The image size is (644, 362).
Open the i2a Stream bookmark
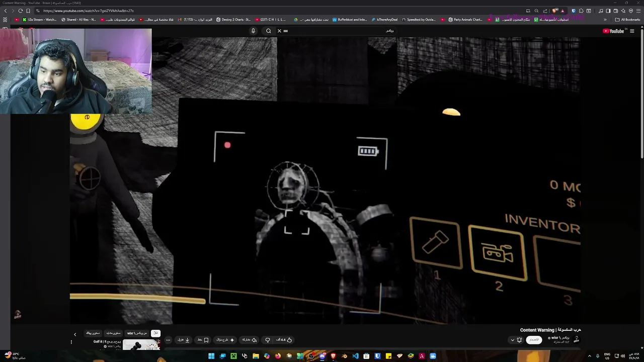[40, 20]
